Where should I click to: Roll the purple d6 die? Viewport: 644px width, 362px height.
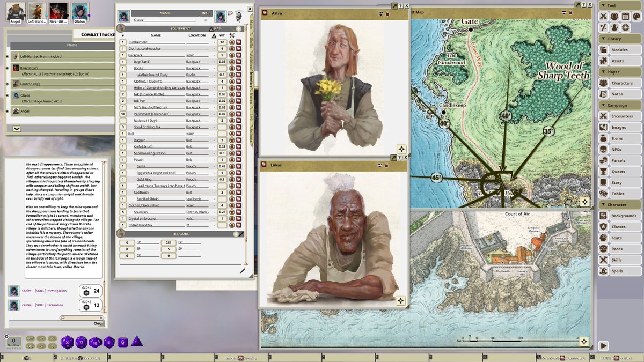pos(122,342)
